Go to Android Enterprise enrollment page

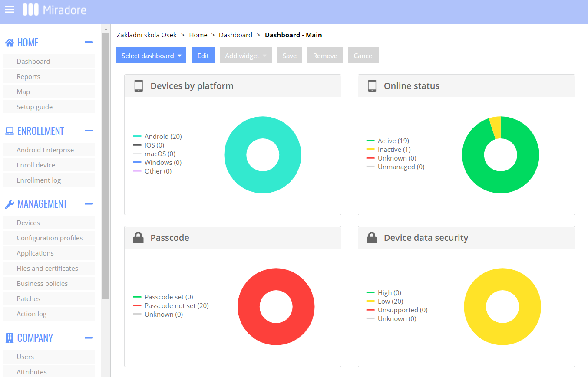[x=45, y=150]
